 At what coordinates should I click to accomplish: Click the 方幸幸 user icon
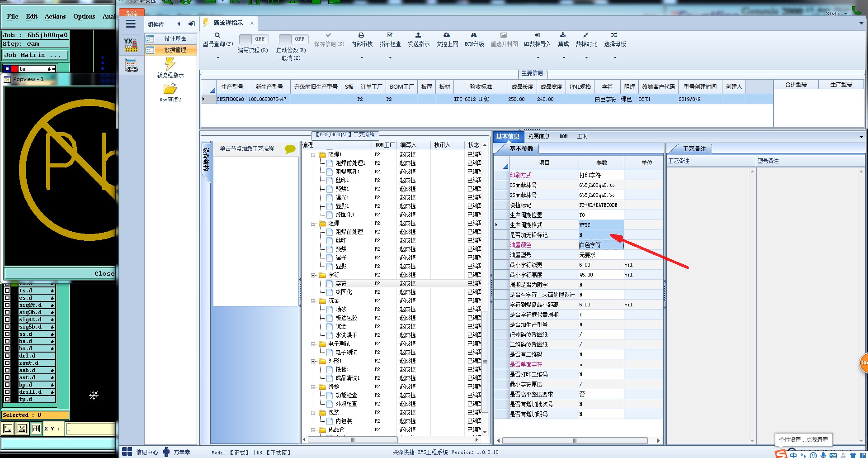[166, 452]
